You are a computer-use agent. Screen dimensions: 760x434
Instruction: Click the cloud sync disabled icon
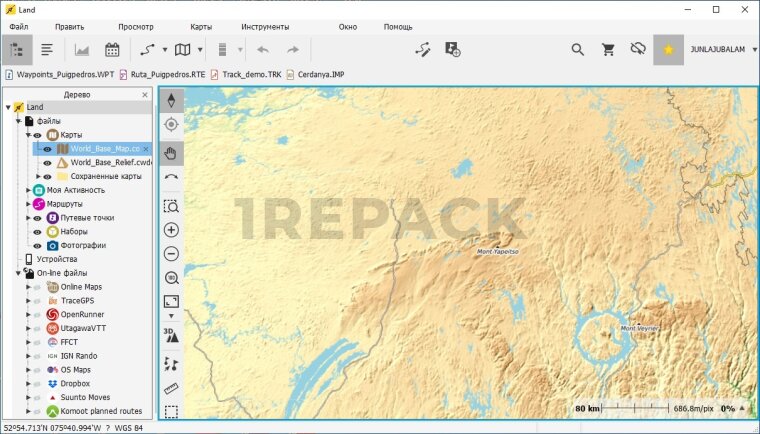click(x=638, y=49)
